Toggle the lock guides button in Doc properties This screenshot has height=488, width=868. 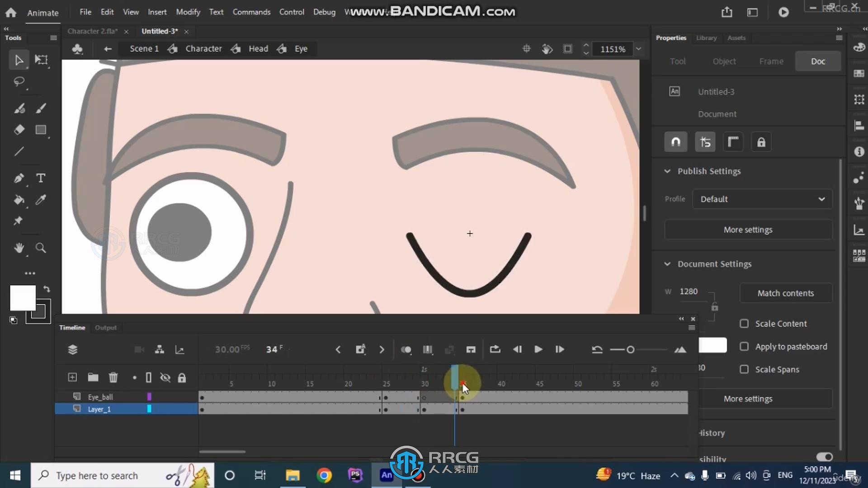click(761, 142)
